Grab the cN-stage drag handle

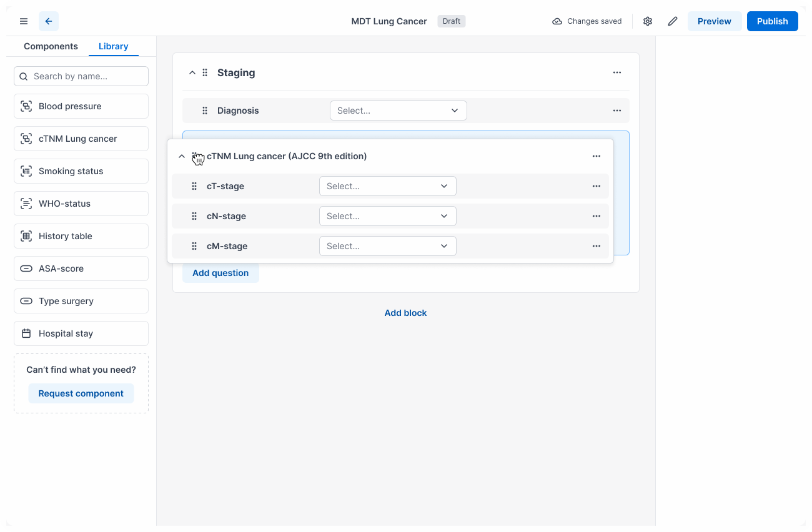pyautogui.click(x=194, y=216)
